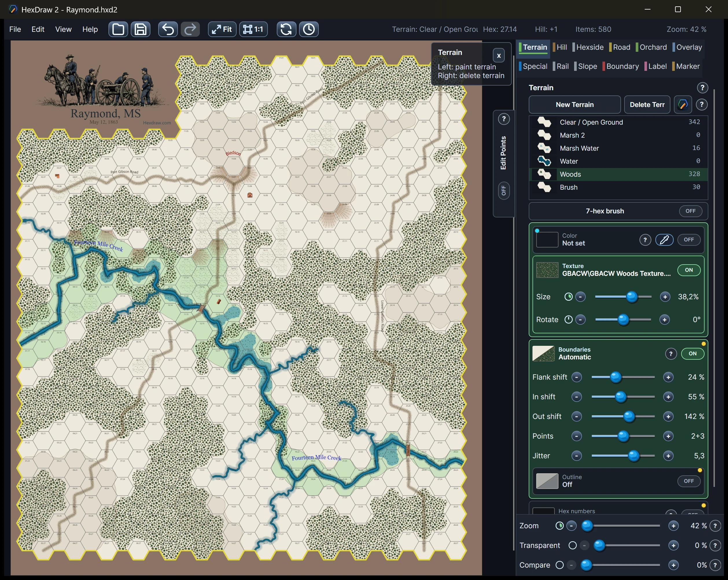Click the New Terrain button
Viewport: 728px width, 580px height.
pos(574,105)
